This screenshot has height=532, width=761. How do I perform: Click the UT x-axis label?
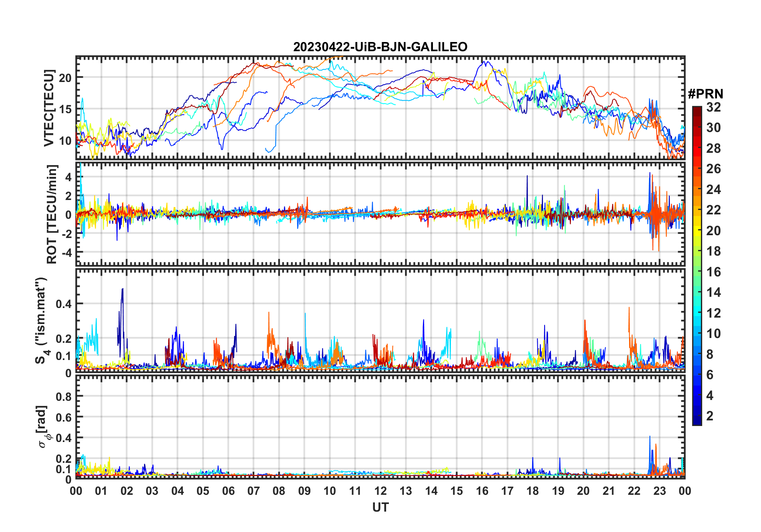coord(380,507)
